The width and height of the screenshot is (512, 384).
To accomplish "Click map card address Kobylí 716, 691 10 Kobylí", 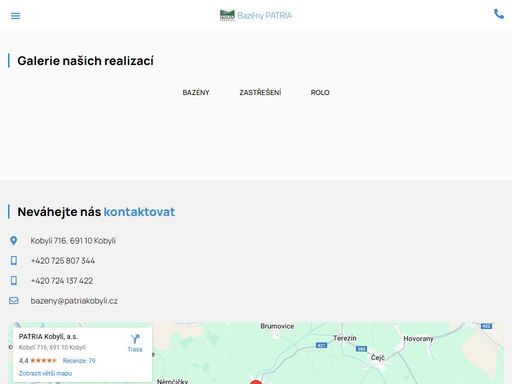I will [x=52, y=347].
